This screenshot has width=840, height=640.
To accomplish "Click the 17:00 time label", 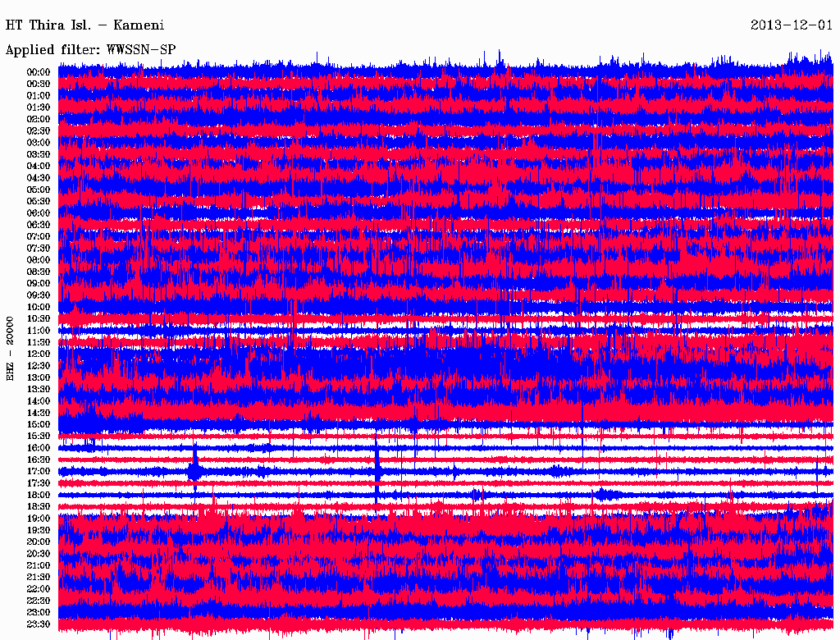I will click(39, 472).
